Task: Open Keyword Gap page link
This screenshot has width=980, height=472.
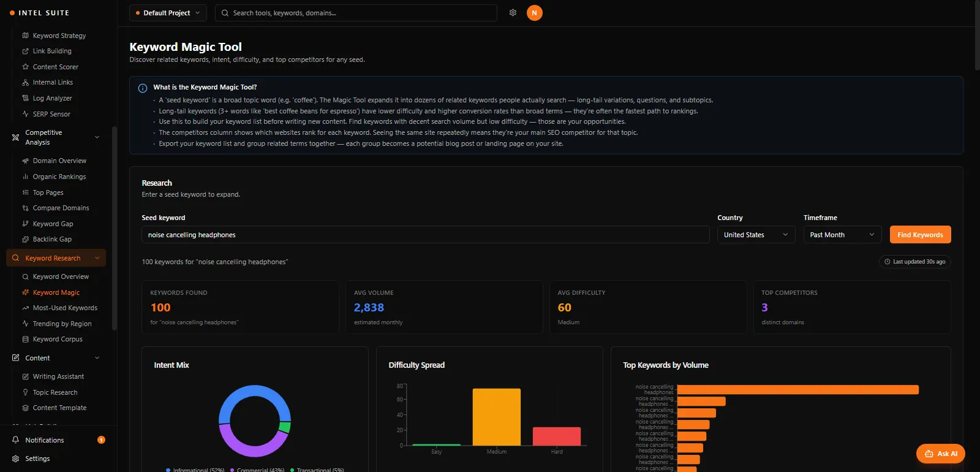Action: click(x=53, y=224)
